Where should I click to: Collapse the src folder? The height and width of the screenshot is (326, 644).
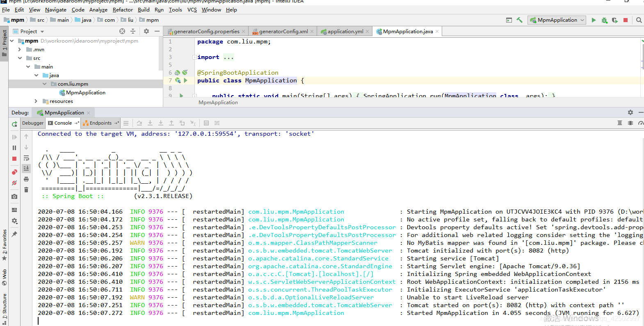point(20,58)
